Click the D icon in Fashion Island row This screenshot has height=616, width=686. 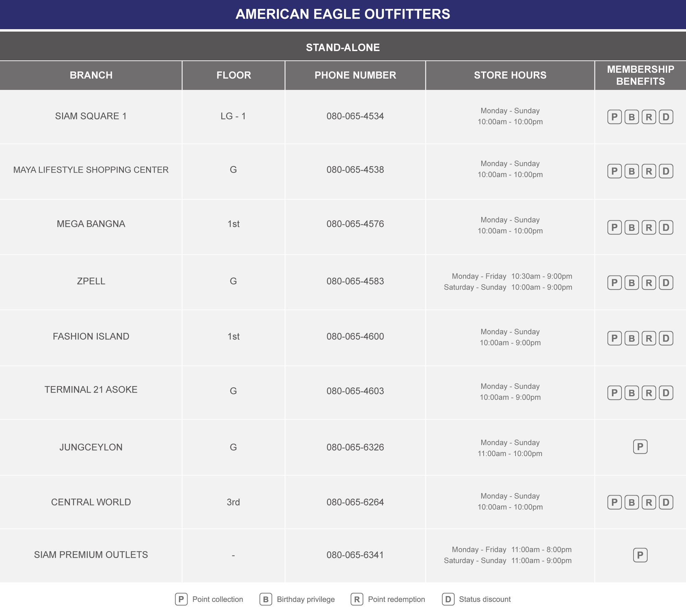(x=666, y=338)
